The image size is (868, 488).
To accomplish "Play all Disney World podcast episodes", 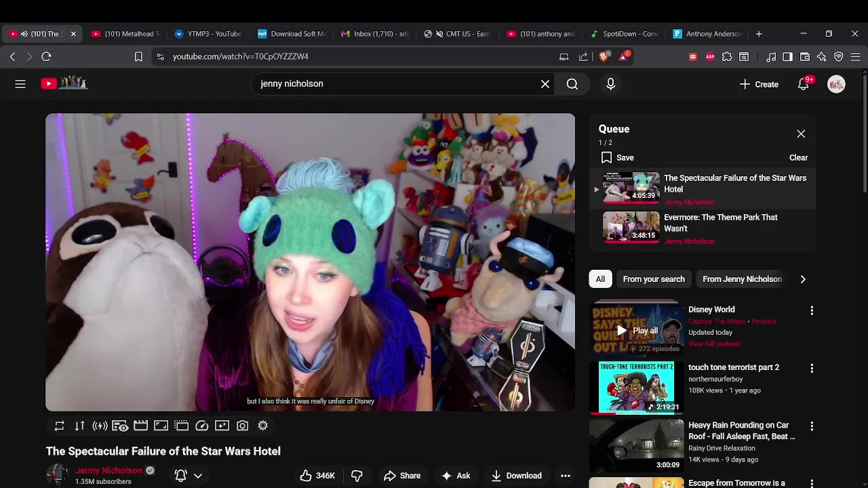I will click(637, 331).
